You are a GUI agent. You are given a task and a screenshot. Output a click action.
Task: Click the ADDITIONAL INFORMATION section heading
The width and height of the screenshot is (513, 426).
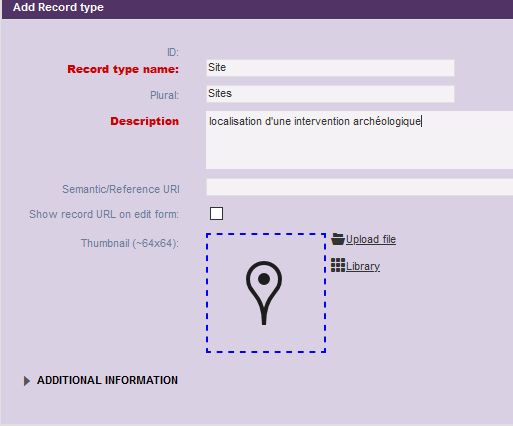coord(107,380)
